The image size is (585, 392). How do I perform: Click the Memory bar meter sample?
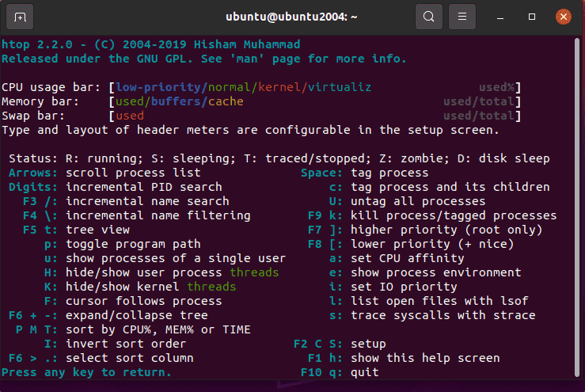click(x=315, y=101)
